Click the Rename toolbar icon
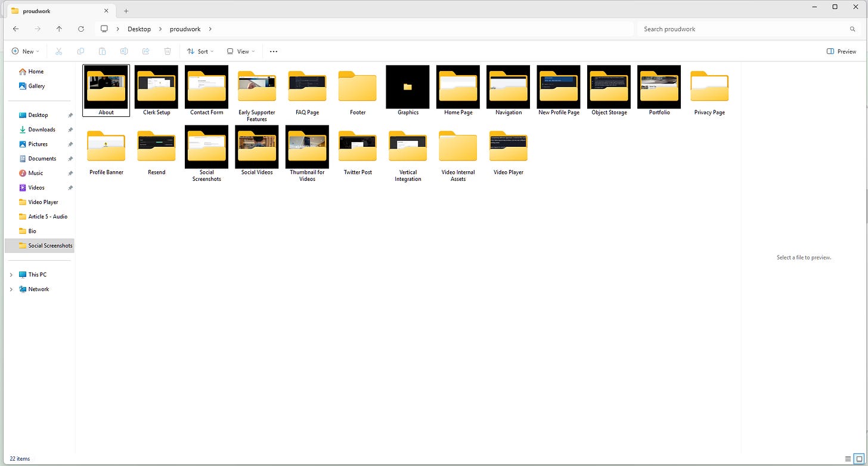Viewport: 868px width, 466px height. pyautogui.click(x=124, y=51)
